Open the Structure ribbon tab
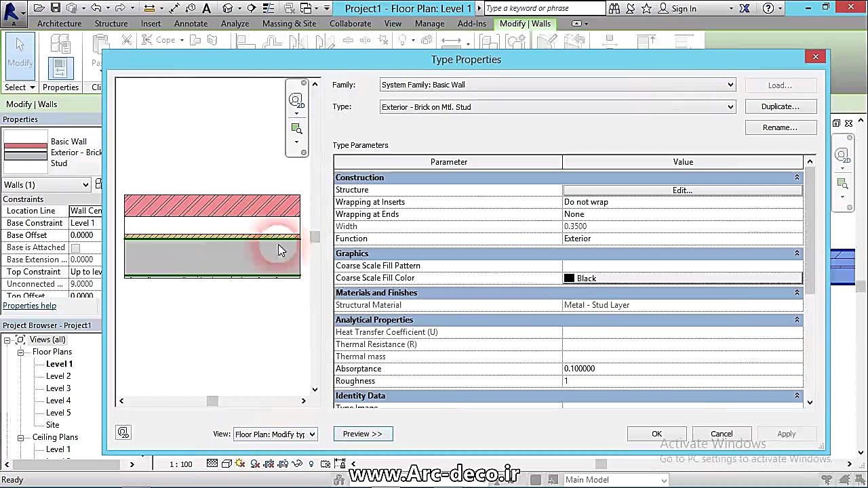Screen dimensions: 868x488 click(x=111, y=23)
